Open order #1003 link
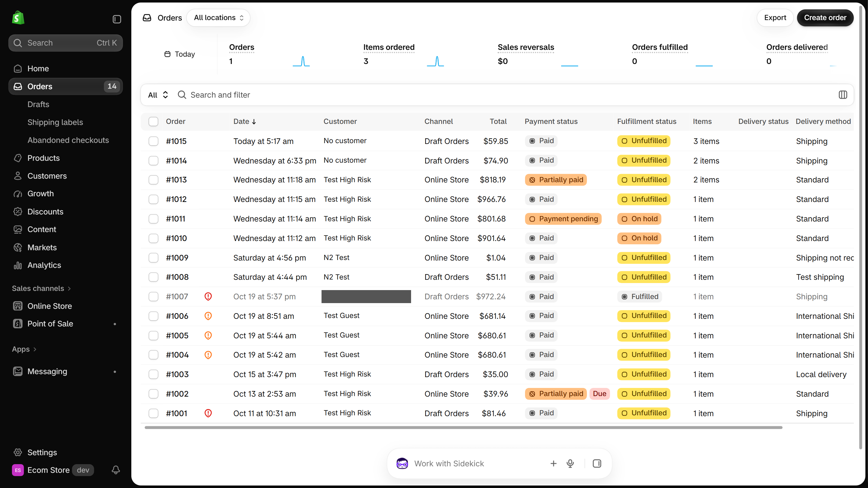The height and width of the screenshot is (488, 868). [177, 374]
